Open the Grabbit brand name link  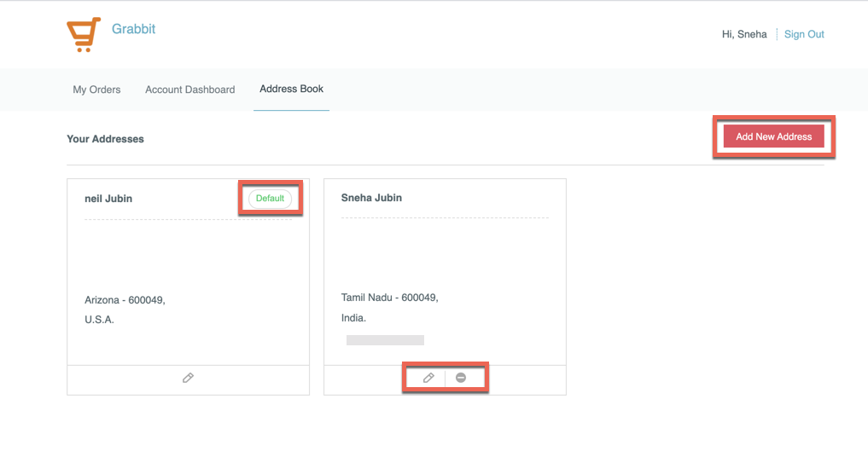pos(133,29)
